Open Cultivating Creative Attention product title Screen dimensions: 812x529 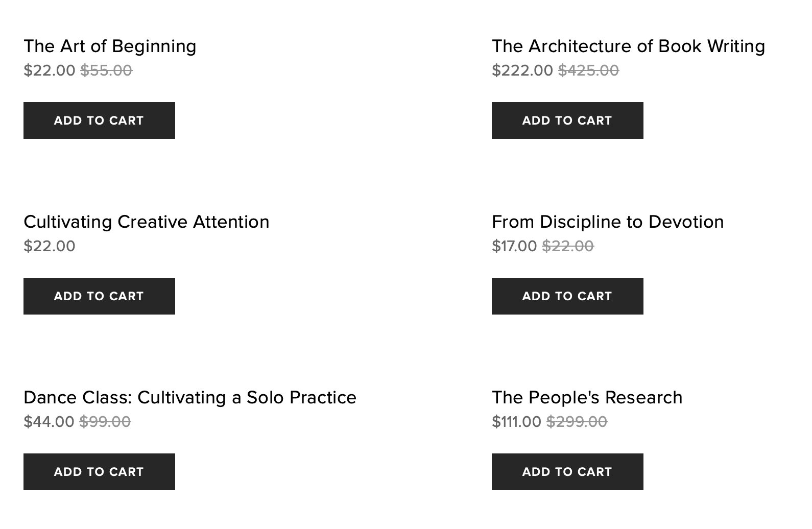[146, 222]
